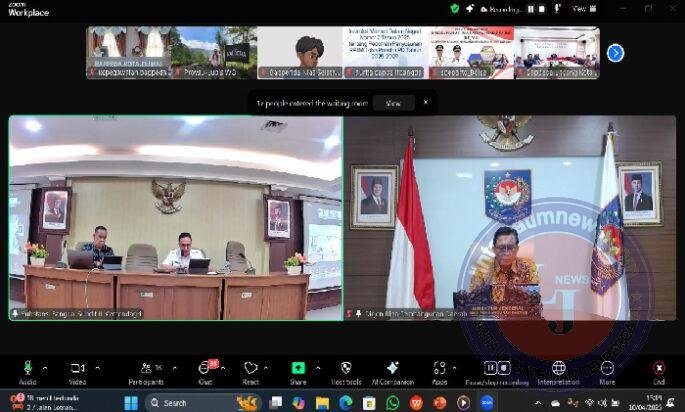The height and width of the screenshot is (412, 685).
Task: Click View in the waiting room notification
Action: click(x=393, y=103)
